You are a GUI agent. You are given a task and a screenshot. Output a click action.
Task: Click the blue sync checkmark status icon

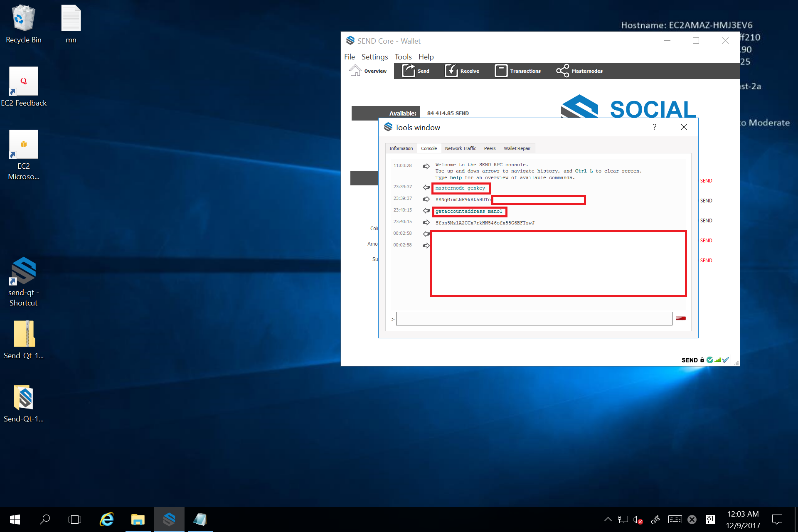point(726,360)
